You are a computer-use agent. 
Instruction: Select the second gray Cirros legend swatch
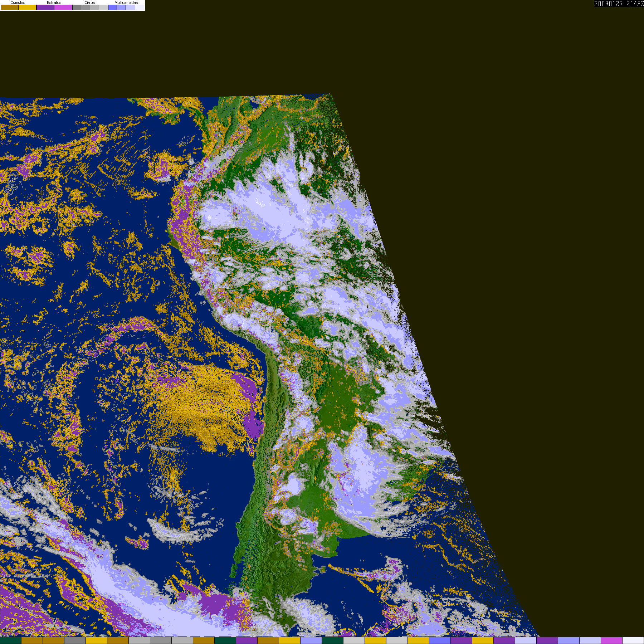tap(86, 7)
